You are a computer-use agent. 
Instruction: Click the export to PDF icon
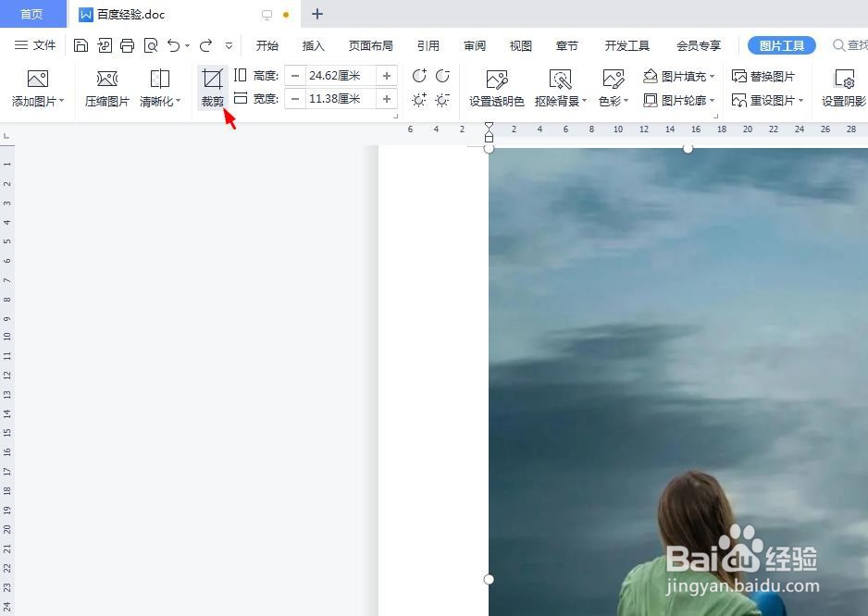tap(105, 45)
